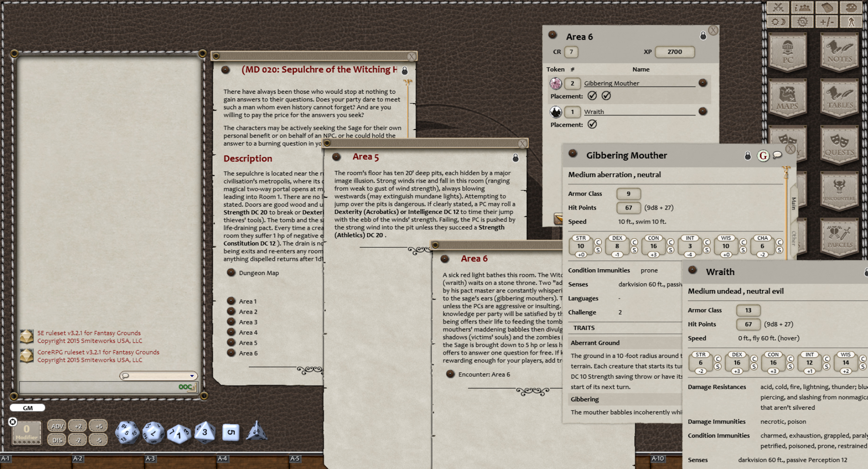Click the +/- modifiers toolbar icon
The width and height of the screenshot is (868, 469).
pos(827,21)
